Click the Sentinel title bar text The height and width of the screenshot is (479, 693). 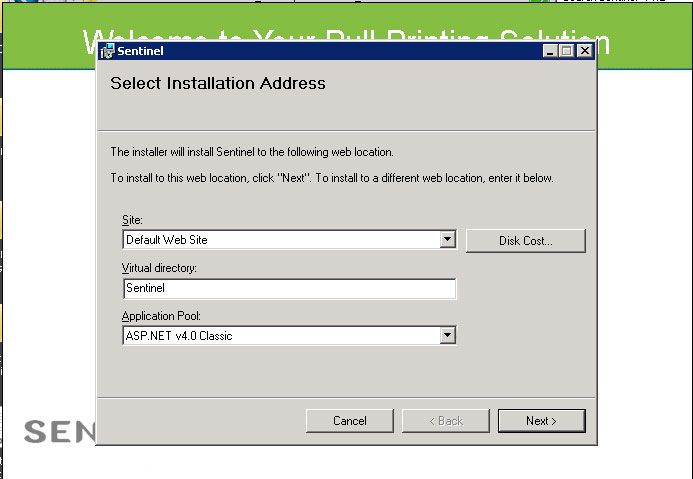(140, 51)
